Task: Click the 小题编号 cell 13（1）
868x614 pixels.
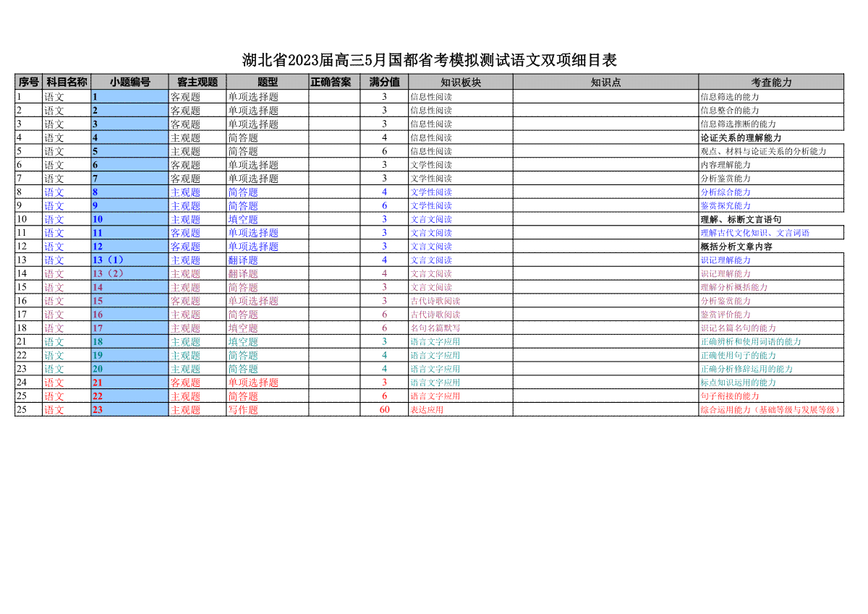Action: coord(130,260)
